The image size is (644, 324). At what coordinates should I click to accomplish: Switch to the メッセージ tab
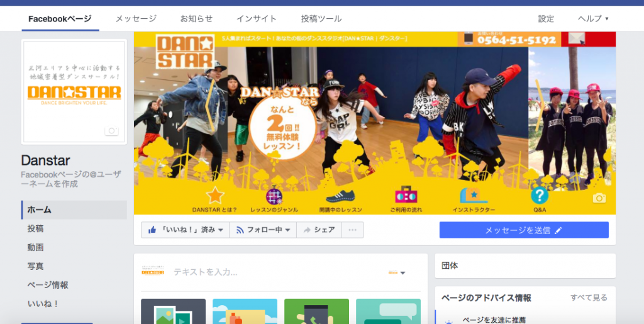[x=136, y=18]
